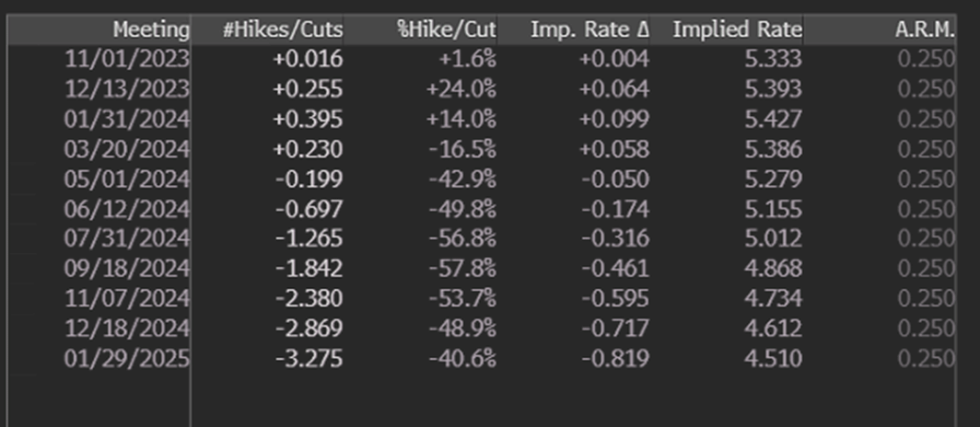Click the 09/18/2024 meeting date
The width and height of the screenshot is (980, 427).
tap(127, 269)
